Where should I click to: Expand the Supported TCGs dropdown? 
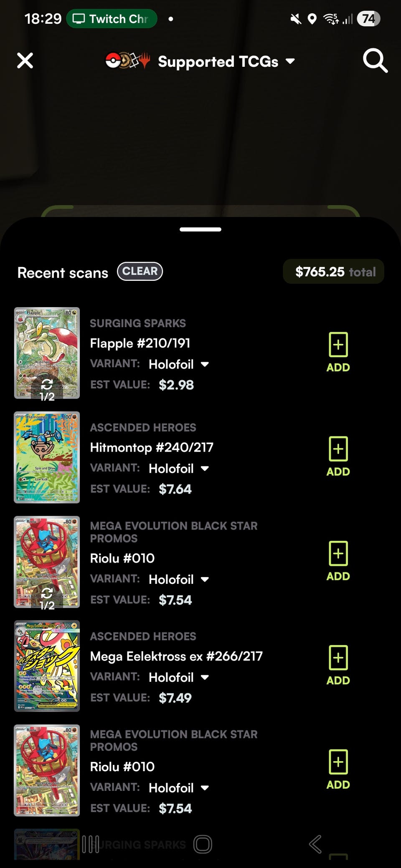coord(226,62)
